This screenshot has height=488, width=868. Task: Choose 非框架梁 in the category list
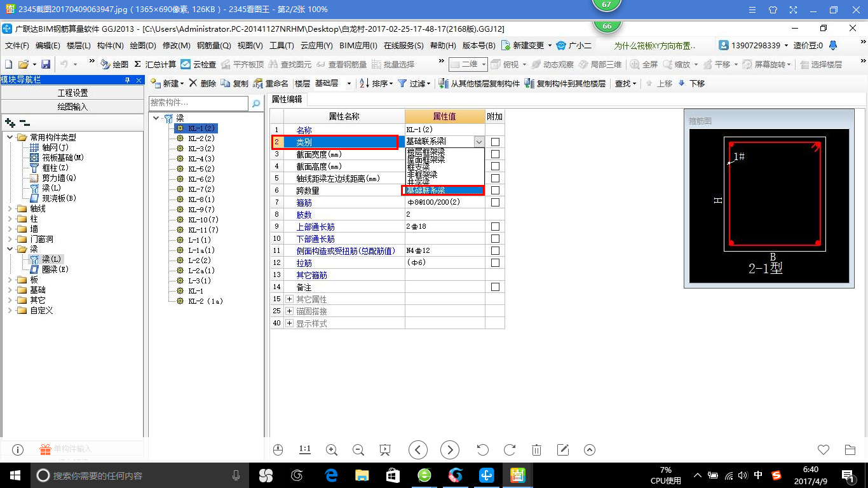point(422,174)
